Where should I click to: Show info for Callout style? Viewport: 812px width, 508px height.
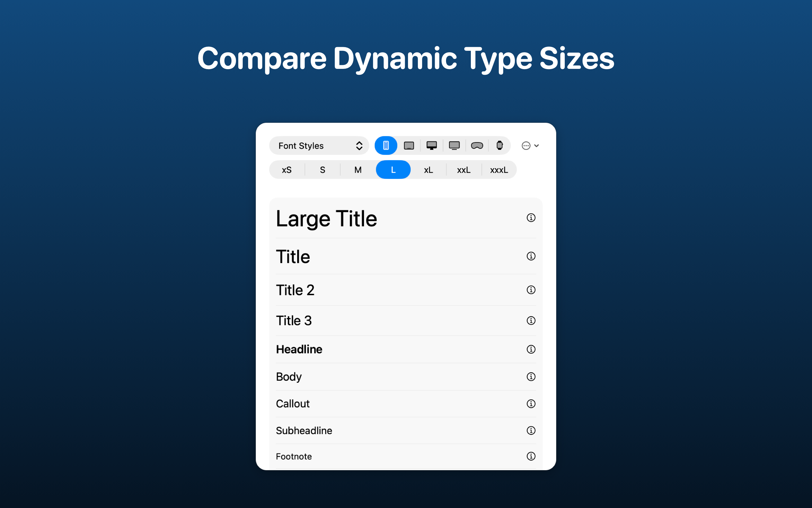pos(531,404)
